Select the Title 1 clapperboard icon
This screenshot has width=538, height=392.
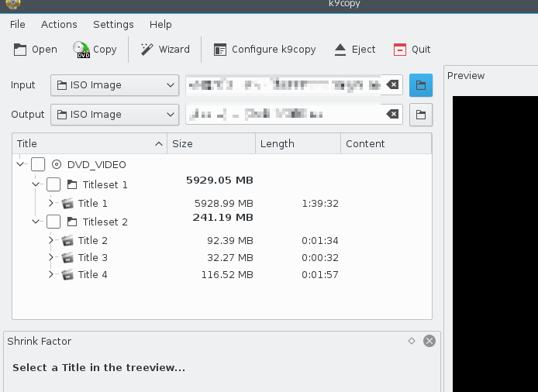(67, 204)
